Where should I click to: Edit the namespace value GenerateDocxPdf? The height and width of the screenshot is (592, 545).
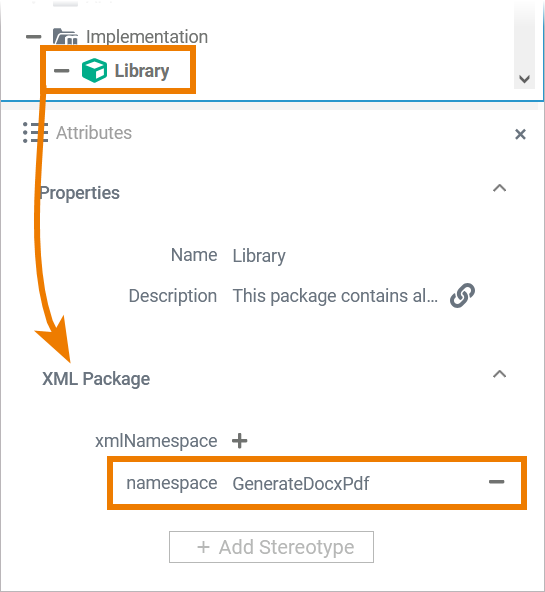pos(301,484)
